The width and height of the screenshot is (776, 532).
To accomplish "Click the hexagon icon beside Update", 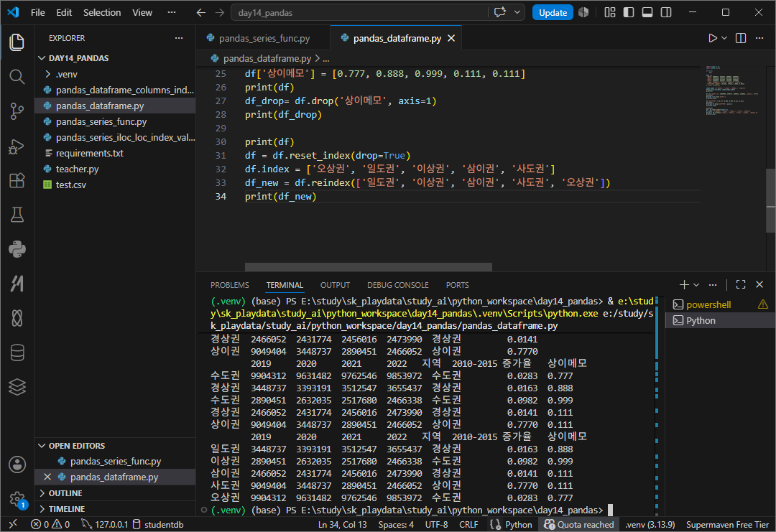I will coord(583,12).
